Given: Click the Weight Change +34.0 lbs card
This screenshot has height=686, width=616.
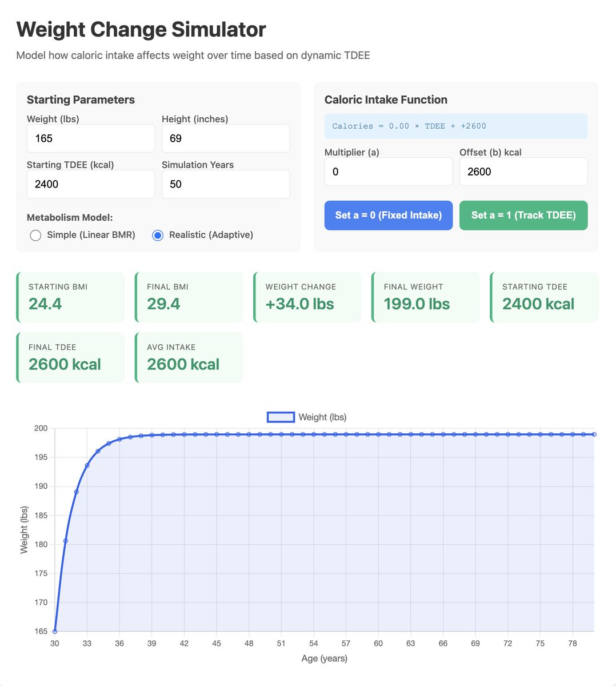Looking at the screenshot, I should pos(307,297).
